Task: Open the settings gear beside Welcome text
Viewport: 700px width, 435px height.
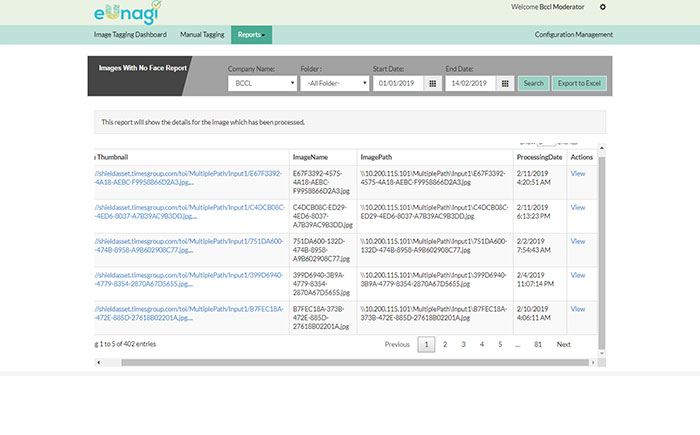Action: click(x=603, y=7)
